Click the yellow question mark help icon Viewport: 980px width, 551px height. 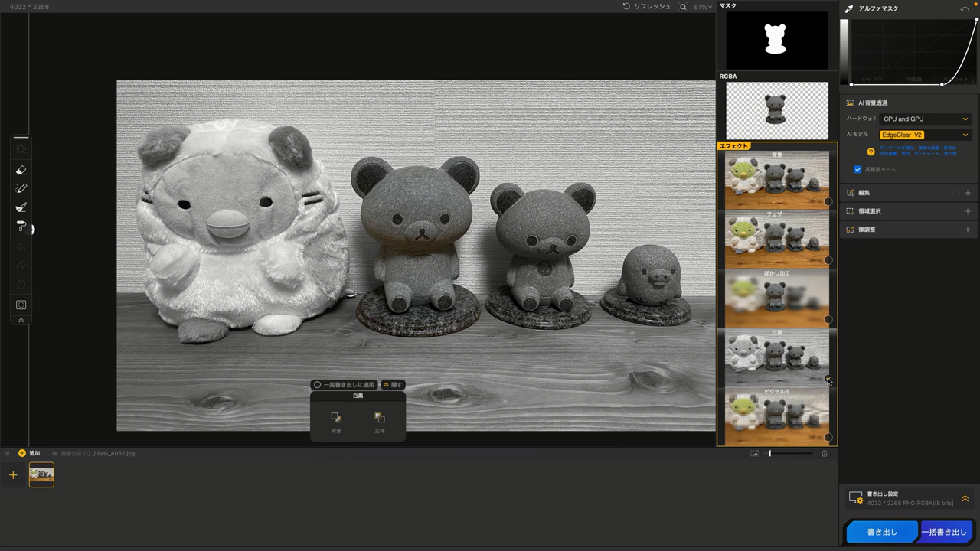871,152
